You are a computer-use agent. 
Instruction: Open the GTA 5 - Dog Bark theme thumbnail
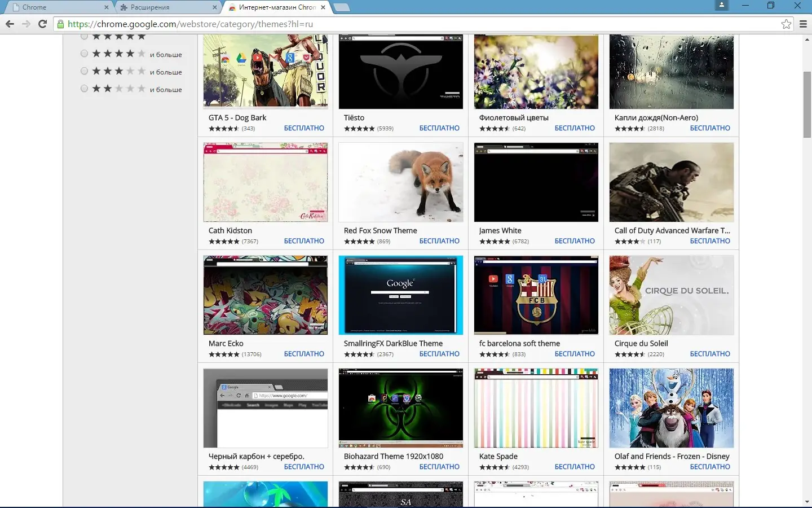click(266, 72)
